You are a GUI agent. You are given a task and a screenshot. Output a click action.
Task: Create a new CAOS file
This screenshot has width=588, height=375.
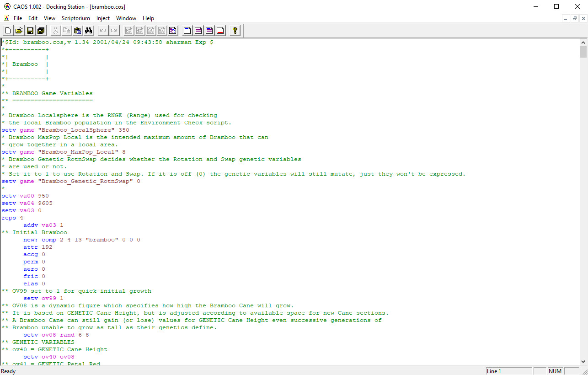pos(8,30)
